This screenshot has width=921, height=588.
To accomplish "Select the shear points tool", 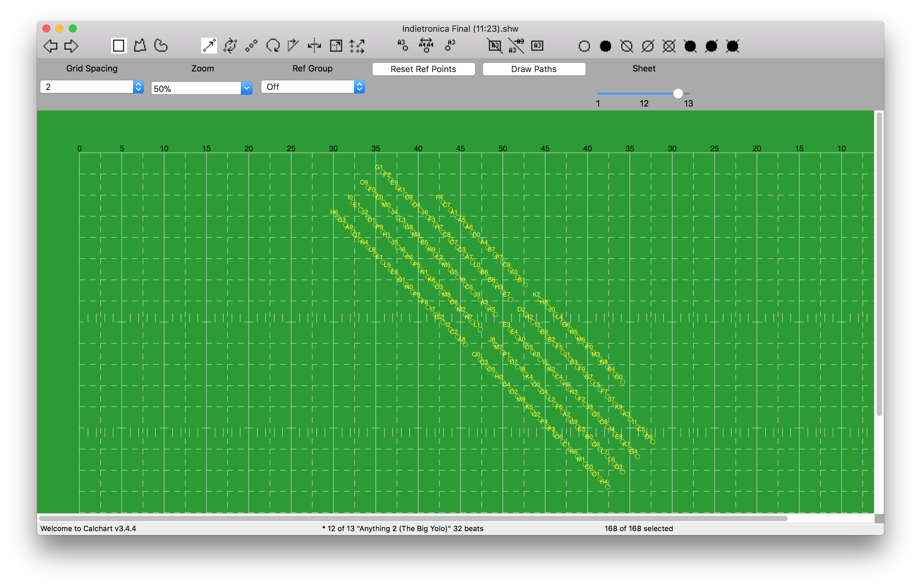I will [293, 46].
